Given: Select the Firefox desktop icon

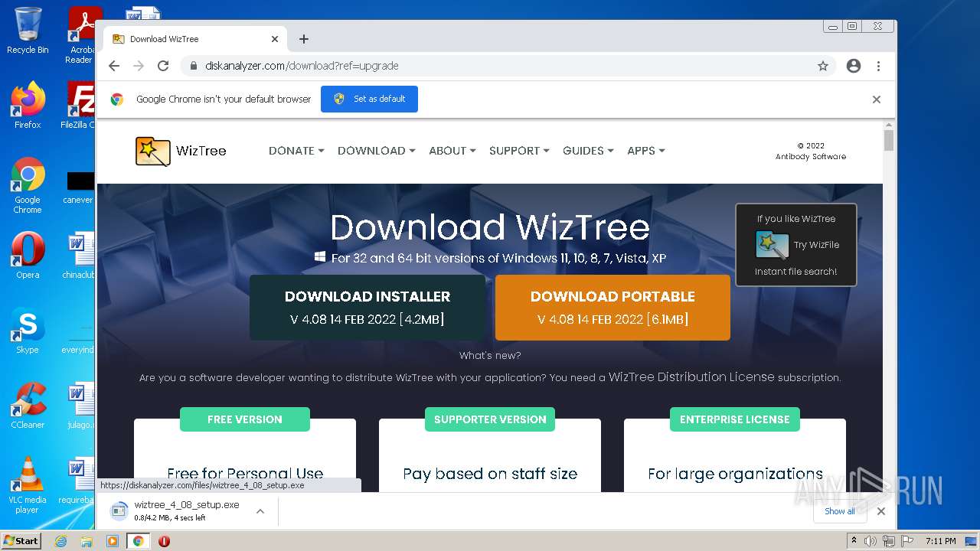Looking at the screenshot, I should (28, 105).
